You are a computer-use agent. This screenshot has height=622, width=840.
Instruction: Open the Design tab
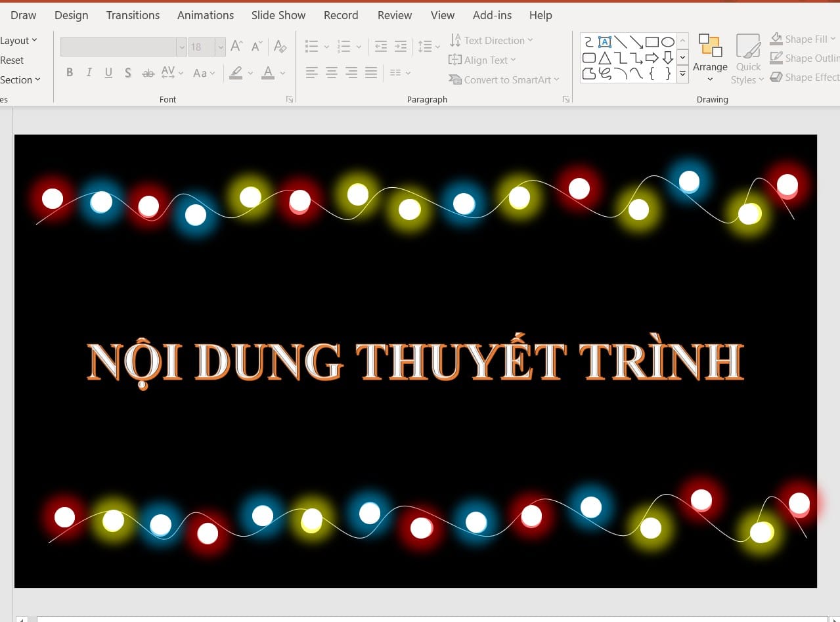pyautogui.click(x=72, y=15)
